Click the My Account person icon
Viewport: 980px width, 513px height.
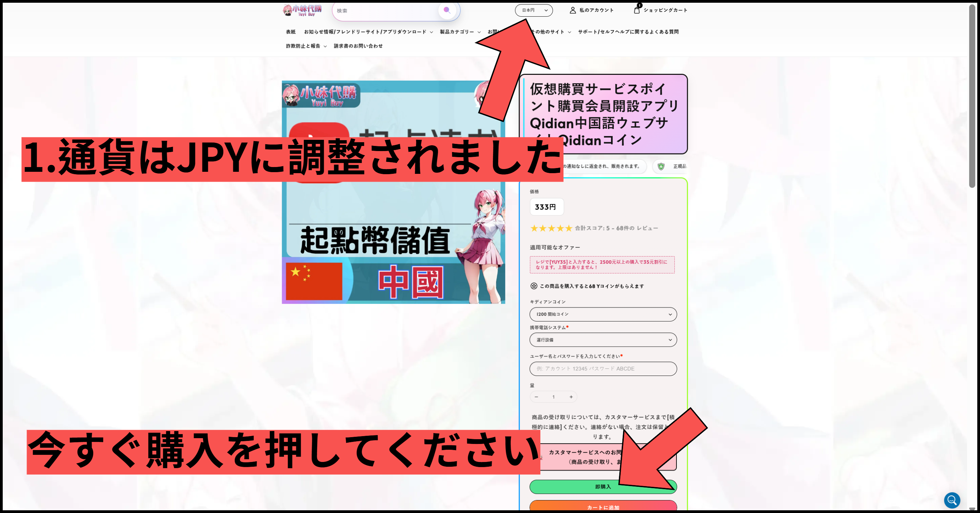573,10
